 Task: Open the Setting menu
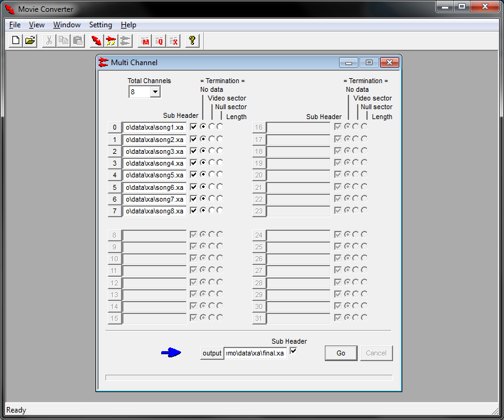[100, 25]
